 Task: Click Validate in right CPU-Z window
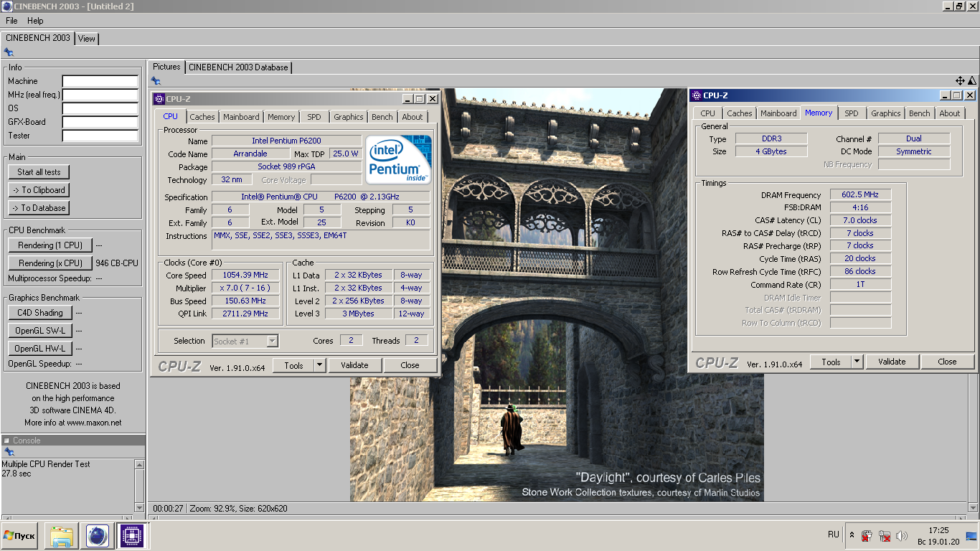coord(892,362)
